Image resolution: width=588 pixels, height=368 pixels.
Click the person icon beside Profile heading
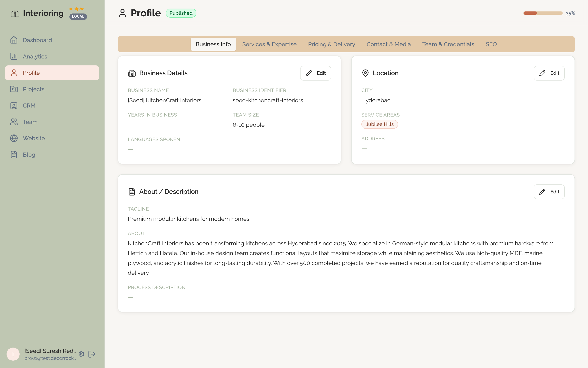click(x=122, y=13)
